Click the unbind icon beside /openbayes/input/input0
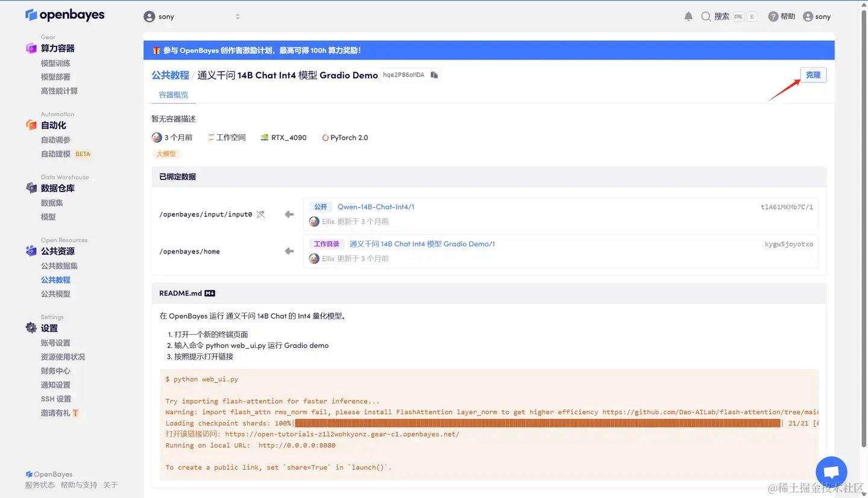 coord(260,214)
